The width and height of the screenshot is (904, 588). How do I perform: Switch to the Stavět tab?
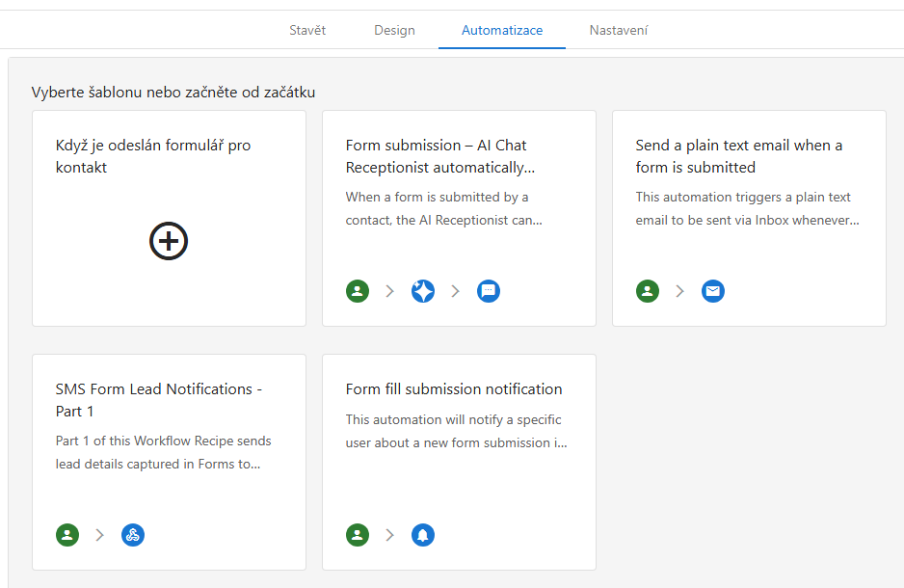307,30
